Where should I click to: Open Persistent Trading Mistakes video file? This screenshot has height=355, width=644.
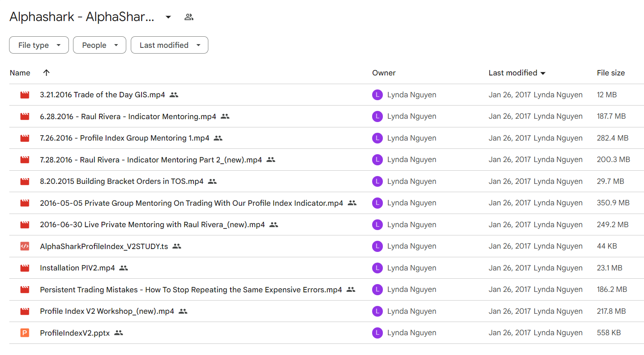point(191,289)
